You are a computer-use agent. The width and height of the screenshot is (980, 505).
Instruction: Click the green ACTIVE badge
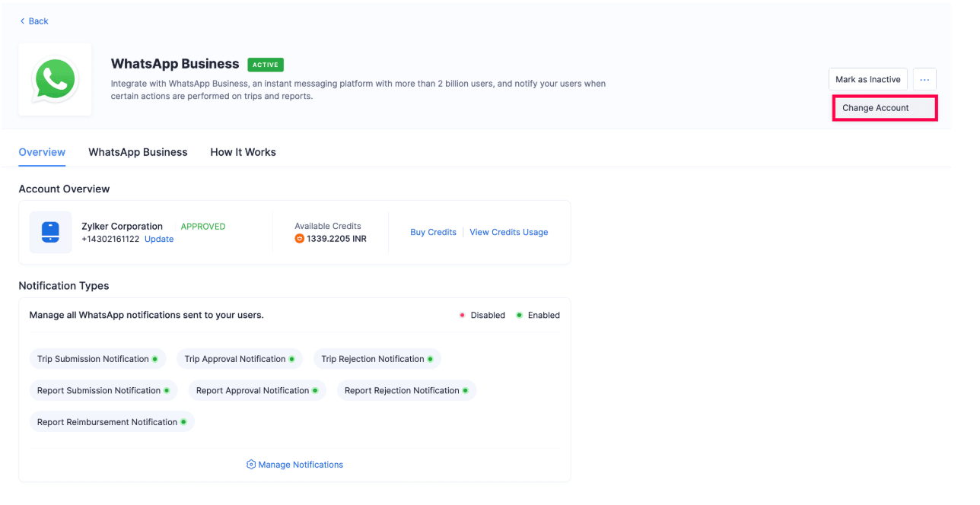[x=266, y=65]
